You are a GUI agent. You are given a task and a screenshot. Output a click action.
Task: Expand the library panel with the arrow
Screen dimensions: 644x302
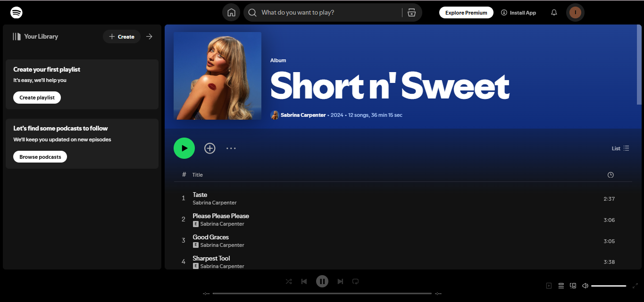click(150, 36)
